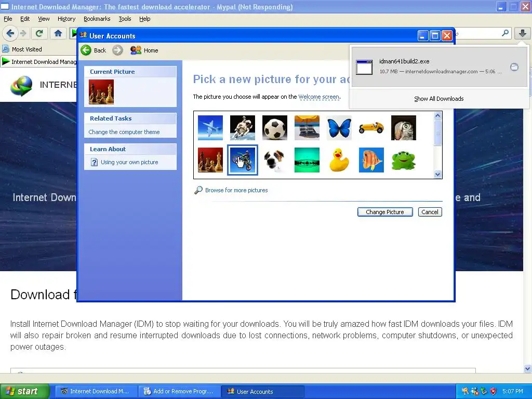Viewport: 532px width, 399px height.
Task: Pick the dog face picture
Action: coord(274,160)
